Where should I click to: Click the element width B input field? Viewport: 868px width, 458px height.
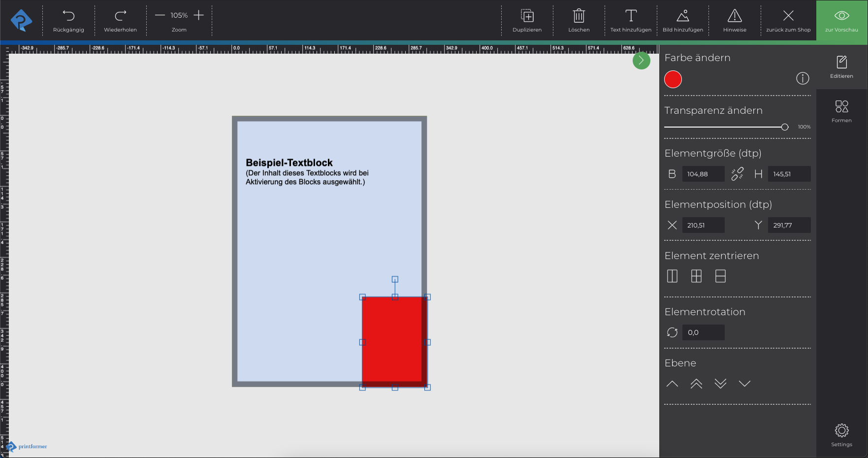pos(703,174)
